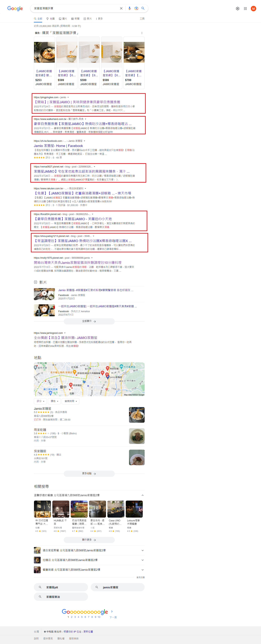Open 開箱台灣樂天美食Jamio家麵屋鵝油拌麵 result
This screenshot has height=644, width=261.
point(78,262)
